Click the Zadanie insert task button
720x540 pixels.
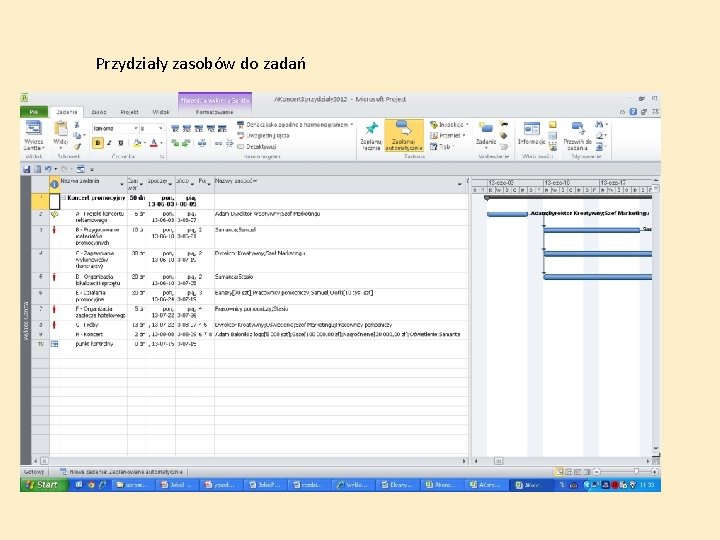click(x=486, y=134)
